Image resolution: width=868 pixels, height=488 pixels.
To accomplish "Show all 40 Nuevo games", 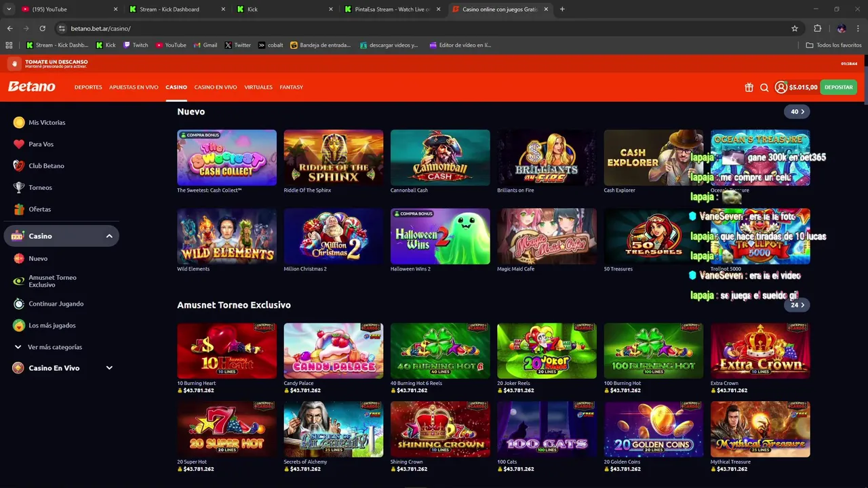I will click(x=797, y=112).
